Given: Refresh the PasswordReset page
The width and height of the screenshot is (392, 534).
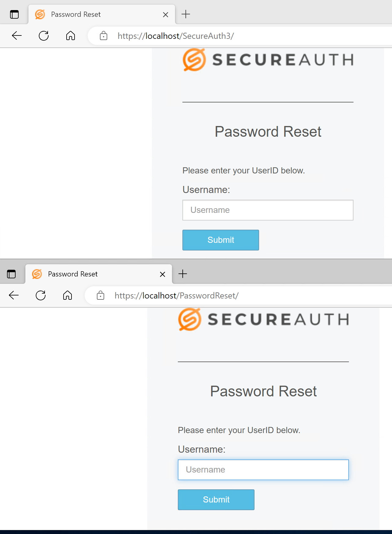Looking at the screenshot, I should (x=41, y=295).
